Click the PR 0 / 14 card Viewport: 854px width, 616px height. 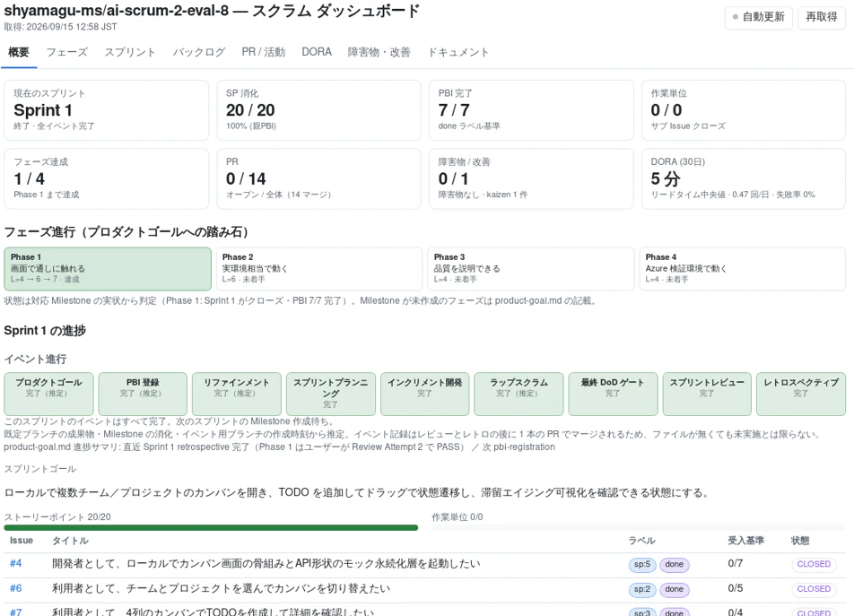(x=318, y=178)
